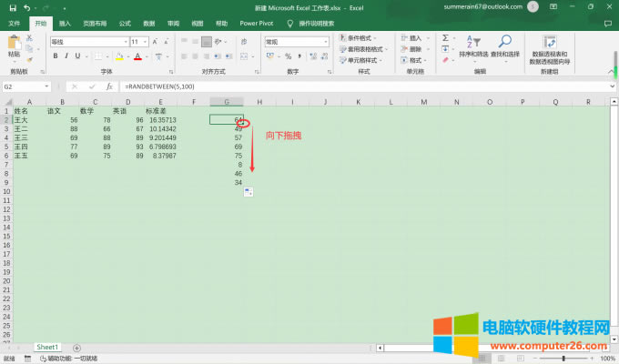619x364 pixels.
Task: Click the PivotTable wizard icon
Action: (x=550, y=45)
